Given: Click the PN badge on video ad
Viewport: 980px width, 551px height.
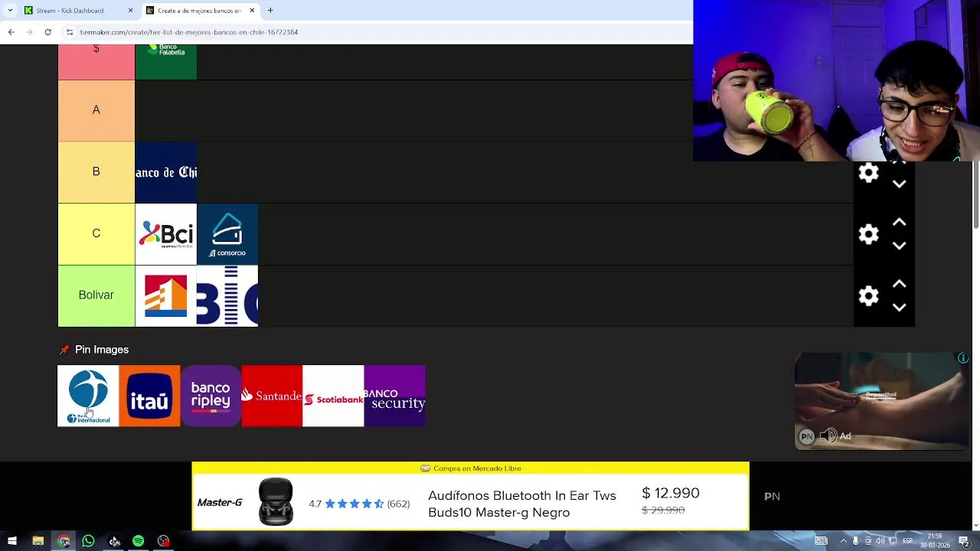Looking at the screenshot, I should (x=807, y=436).
